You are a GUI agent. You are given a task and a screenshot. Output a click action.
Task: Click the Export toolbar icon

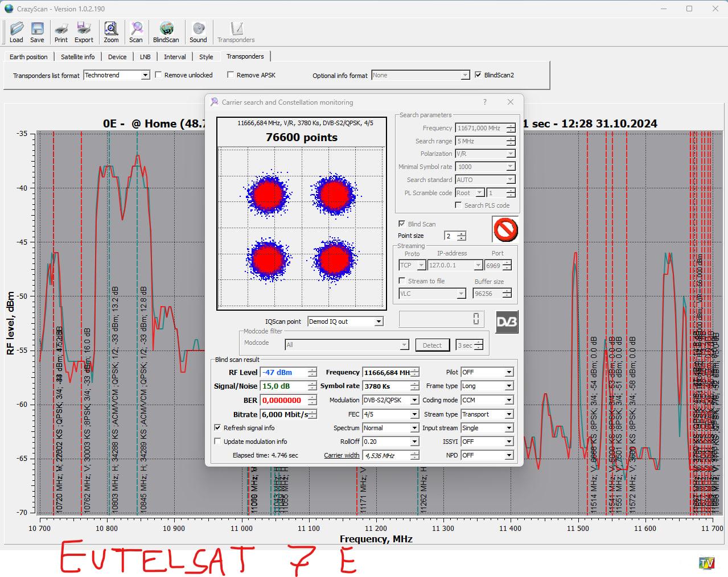pos(84,32)
